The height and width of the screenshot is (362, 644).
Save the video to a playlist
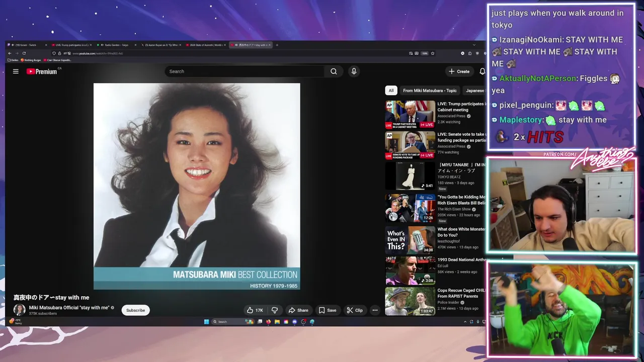tap(328, 310)
